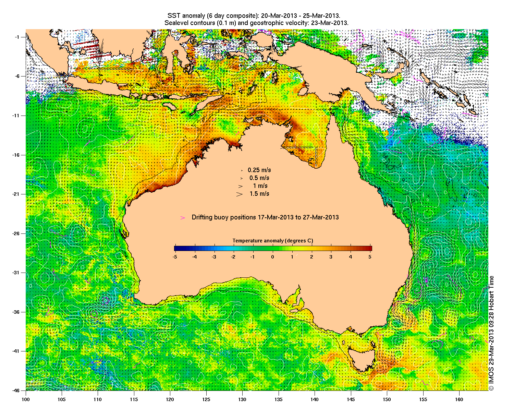Click the longitude axis label '145'
Viewport: 514px width, 420px height.
351,399
